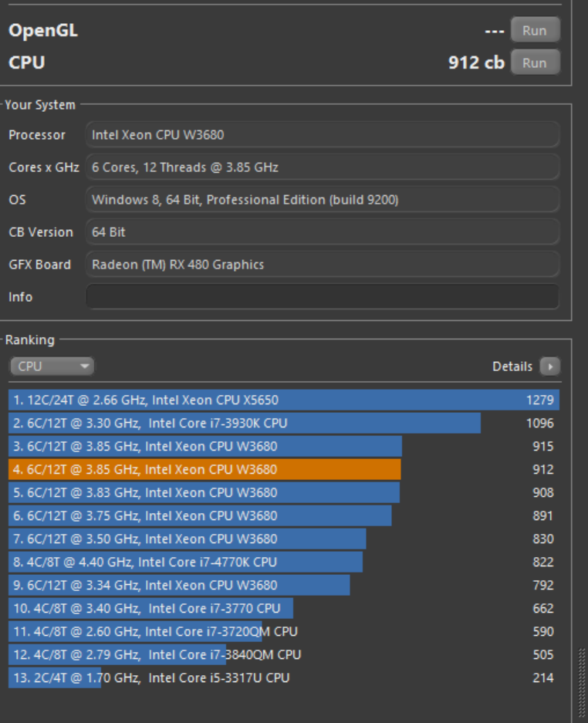Select ranking entry 11 Core i7-3720QM
Viewport: 588px width, 723px height.
point(284,631)
